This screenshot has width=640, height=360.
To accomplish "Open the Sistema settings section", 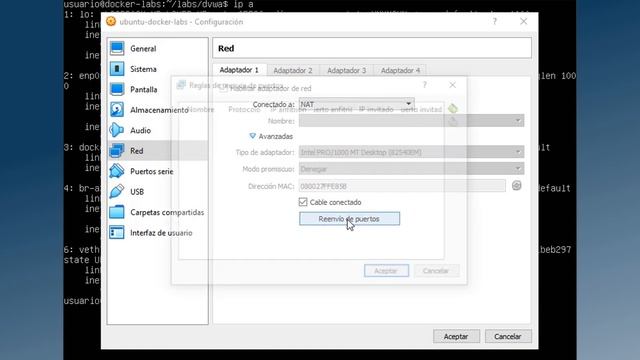I will point(158,69).
